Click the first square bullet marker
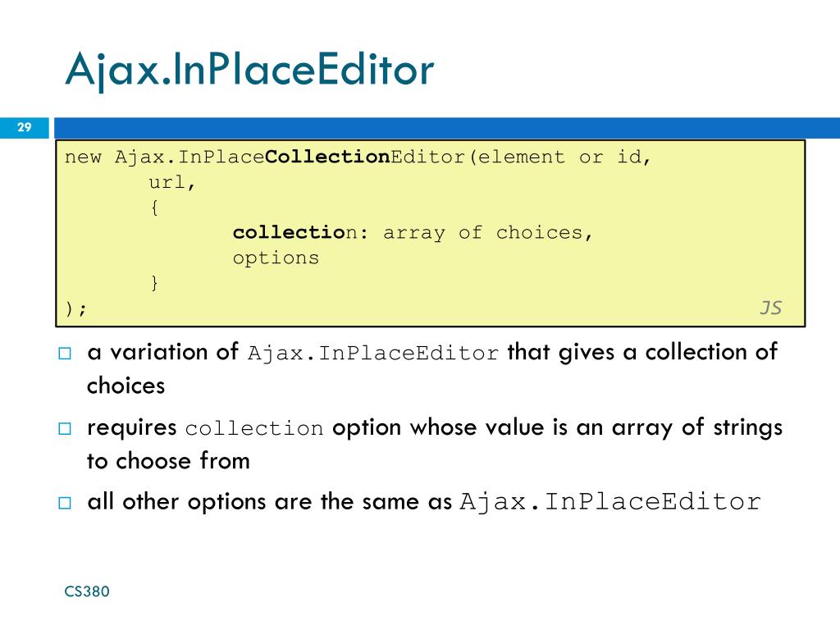This screenshot has height=630, width=840. click(x=65, y=354)
